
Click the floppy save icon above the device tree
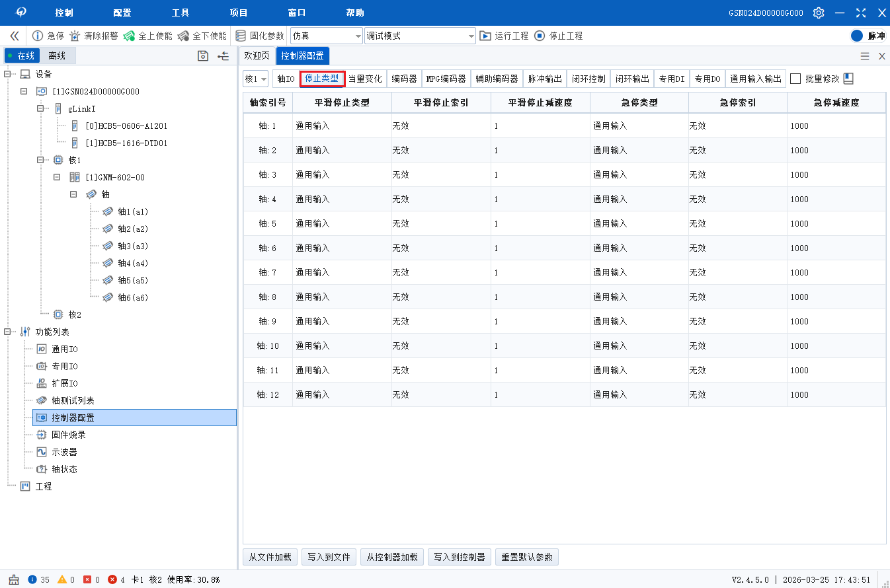[x=202, y=55]
